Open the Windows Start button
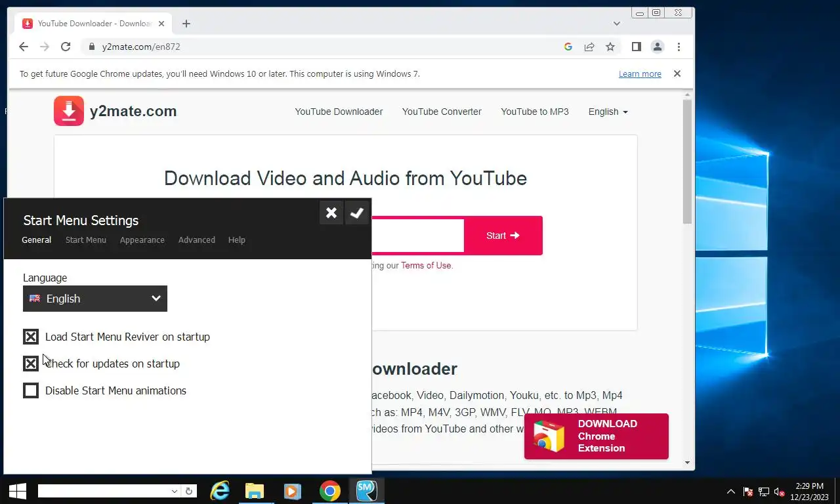 pos(18,491)
